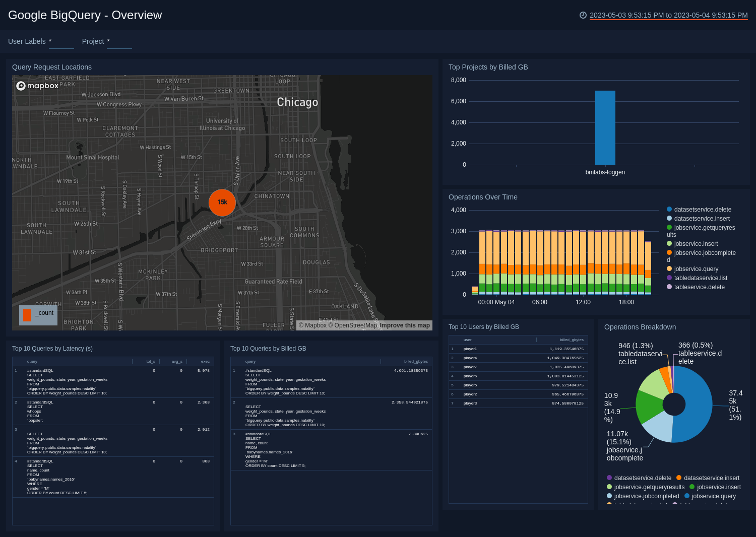Select the player1 row in users table
756x537 pixels.
[x=518, y=349]
